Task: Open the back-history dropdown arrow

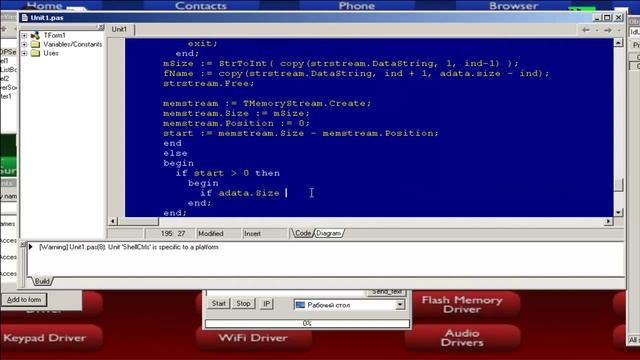Action: click(596, 30)
